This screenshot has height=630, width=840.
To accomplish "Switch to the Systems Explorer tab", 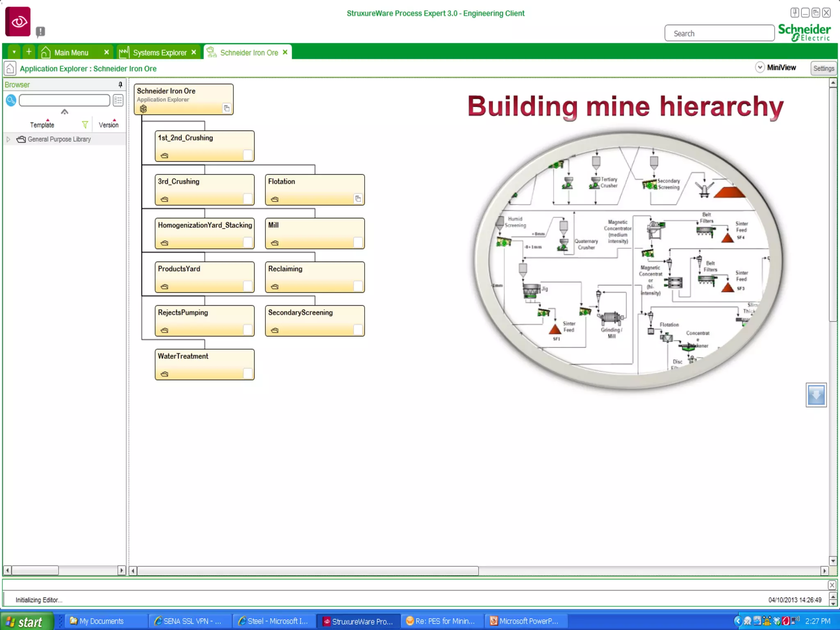I will 159,52.
